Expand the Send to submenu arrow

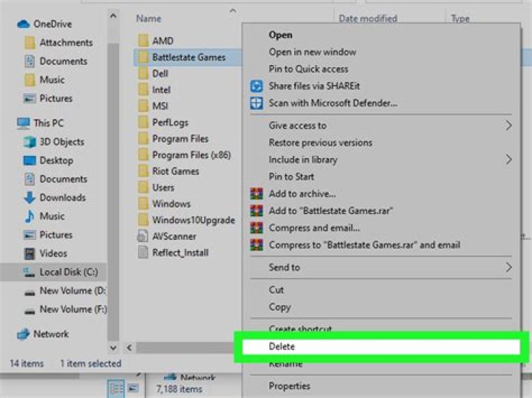pyautogui.click(x=508, y=267)
